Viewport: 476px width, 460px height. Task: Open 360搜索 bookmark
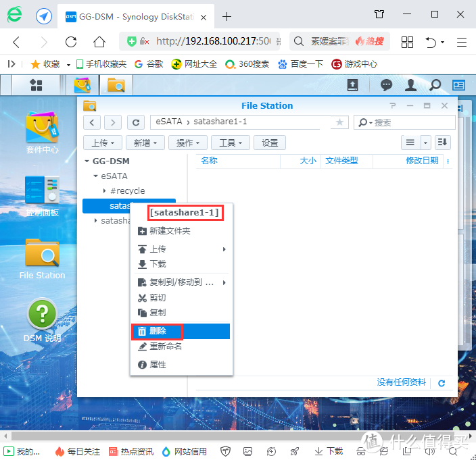pos(247,64)
